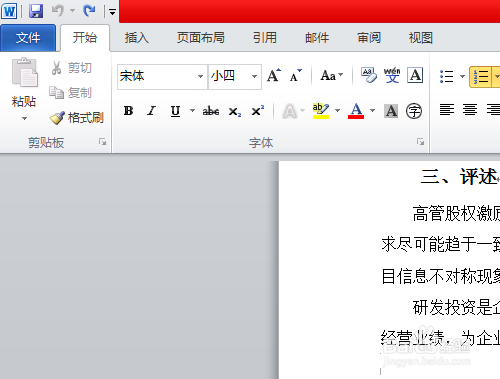Click the 剪切 button

pyautogui.click(x=71, y=68)
